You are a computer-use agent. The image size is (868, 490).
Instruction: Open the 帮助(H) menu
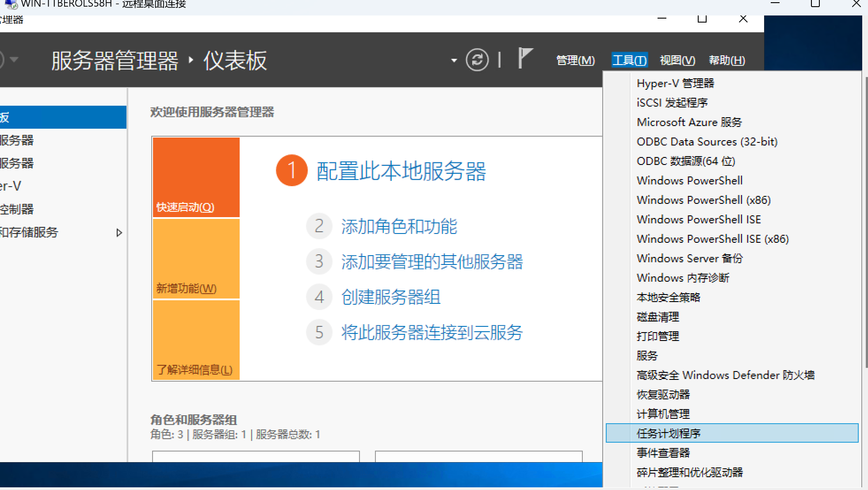pos(727,60)
